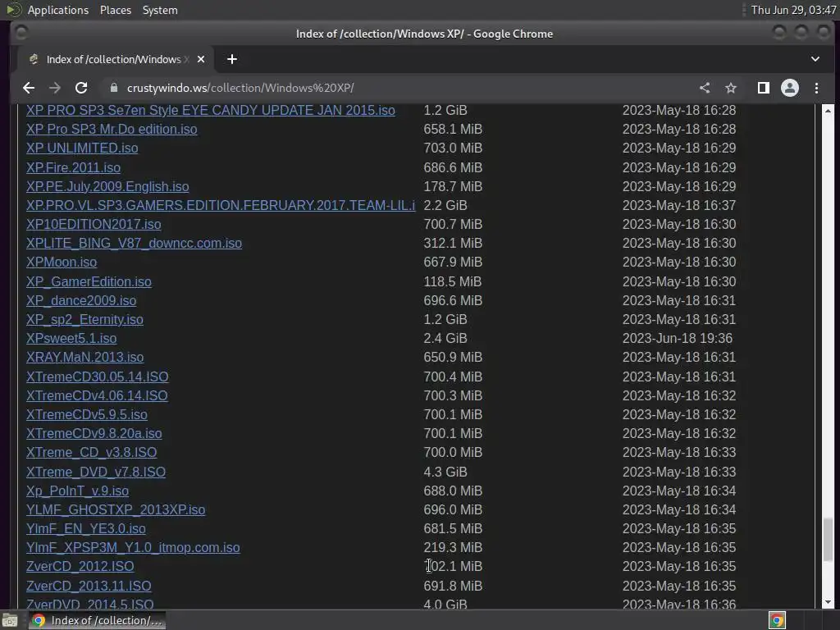This screenshot has width=840, height=630.
Task: Click the show desktop icon in bottom panel
Action: pyautogui.click(x=10, y=620)
